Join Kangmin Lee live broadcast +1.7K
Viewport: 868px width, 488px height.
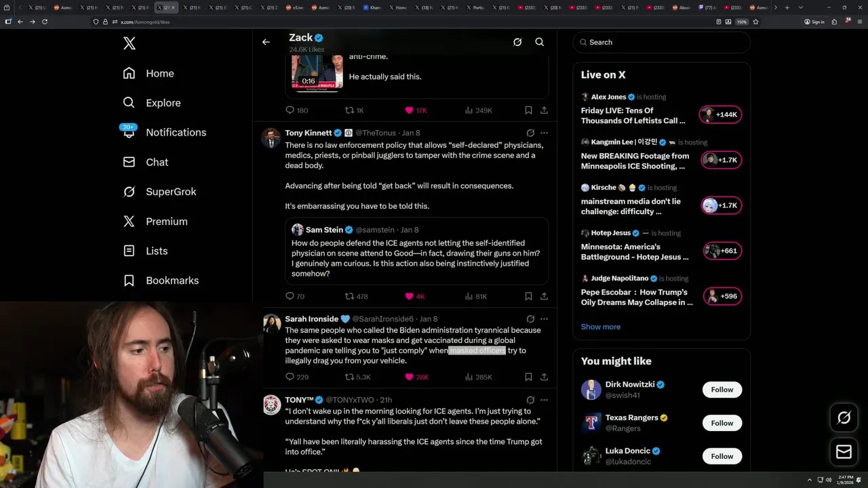[x=720, y=160]
